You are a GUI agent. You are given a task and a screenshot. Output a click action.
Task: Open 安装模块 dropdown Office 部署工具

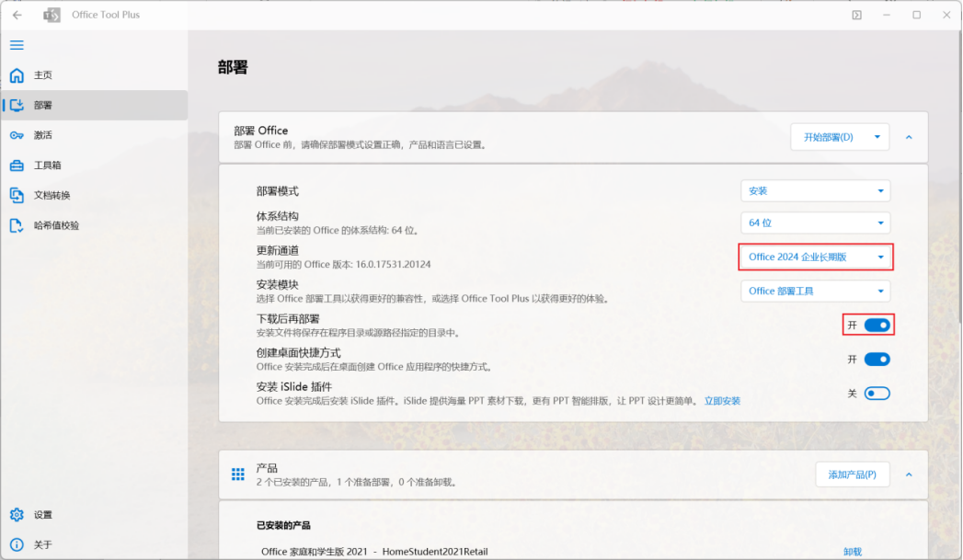[815, 291]
